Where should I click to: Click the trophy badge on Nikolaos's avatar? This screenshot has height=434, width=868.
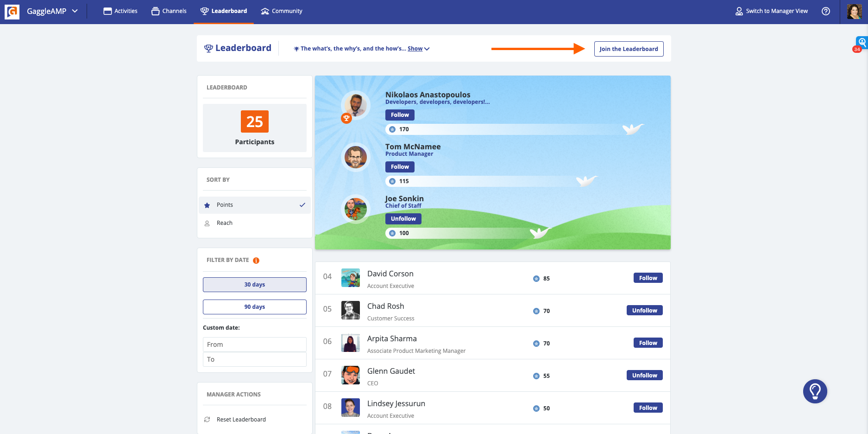[x=346, y=118]
